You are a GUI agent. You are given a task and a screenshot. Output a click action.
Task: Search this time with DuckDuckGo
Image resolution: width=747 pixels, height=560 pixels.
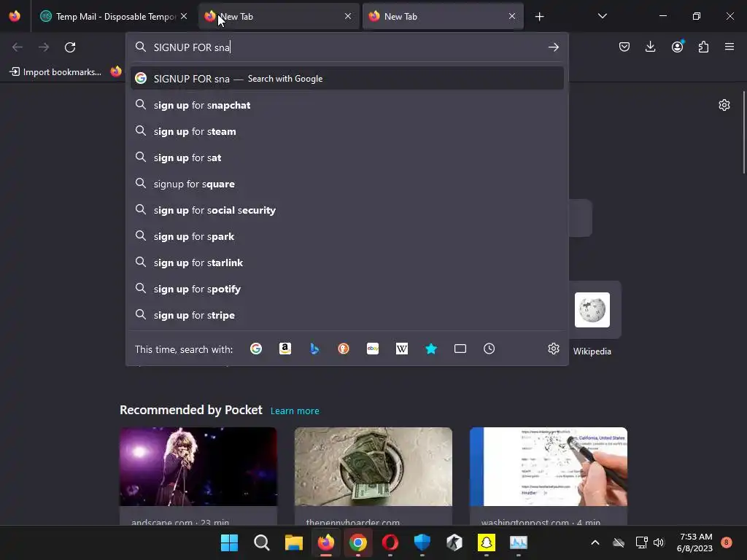click(344, 349)
